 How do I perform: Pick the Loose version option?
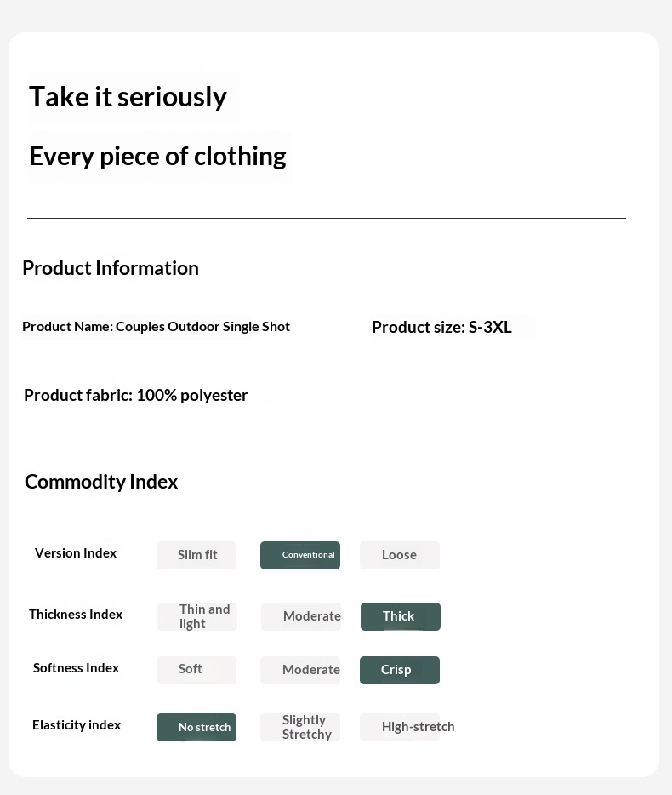click(400, 555)
